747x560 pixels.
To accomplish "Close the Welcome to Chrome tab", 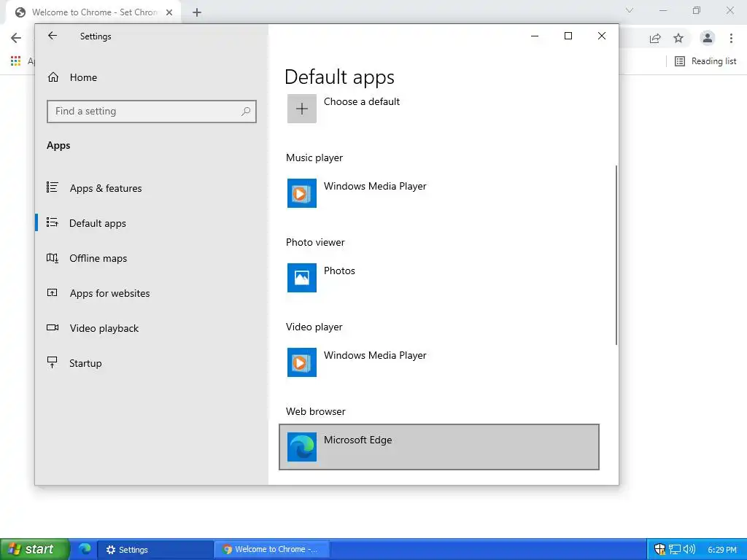I will pos(169,12).
